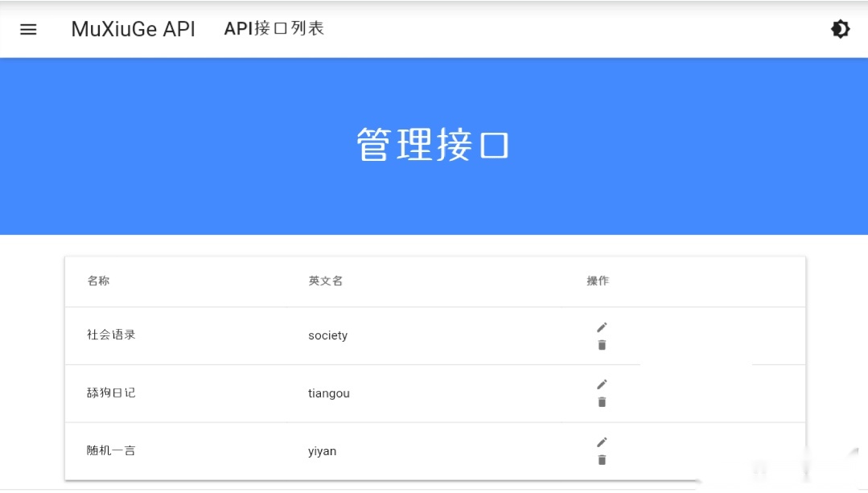Click the MuXiuGe API brand link
The height and width of the screenshot is (493, 868).
[133, 29]
